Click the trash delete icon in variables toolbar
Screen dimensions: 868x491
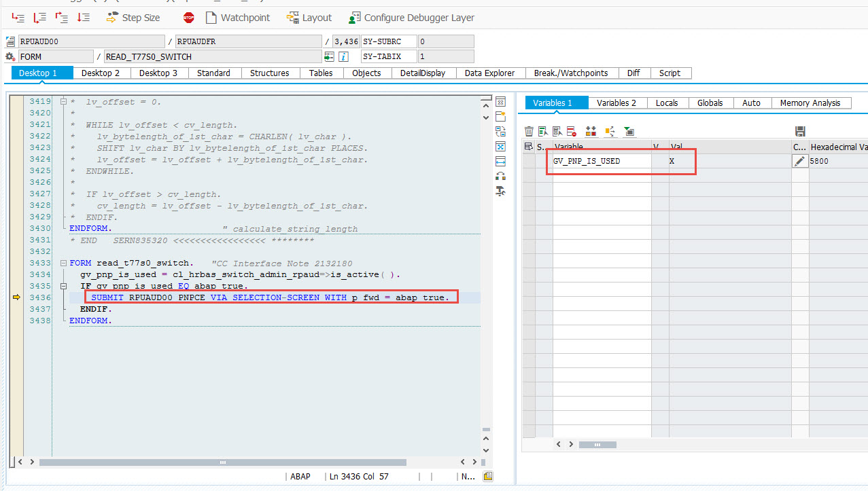529,131
